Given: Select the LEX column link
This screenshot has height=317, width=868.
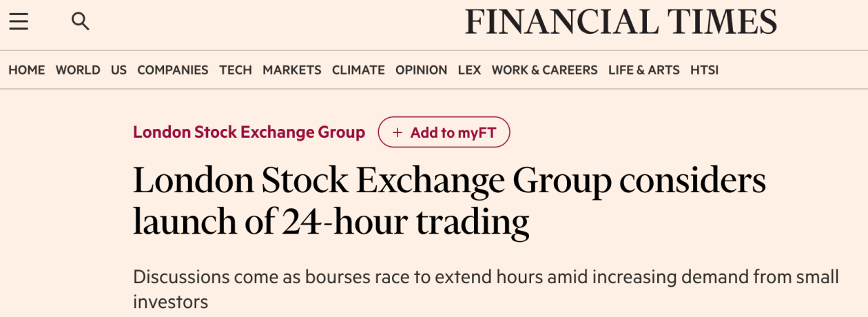Looking at the screenshot, I should click(469, 70).
